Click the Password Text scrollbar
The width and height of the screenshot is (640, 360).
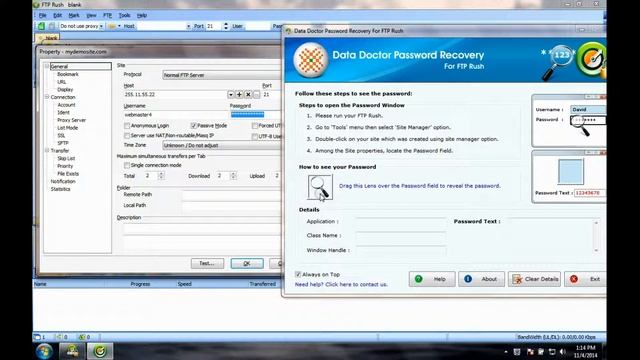[596, 236]
